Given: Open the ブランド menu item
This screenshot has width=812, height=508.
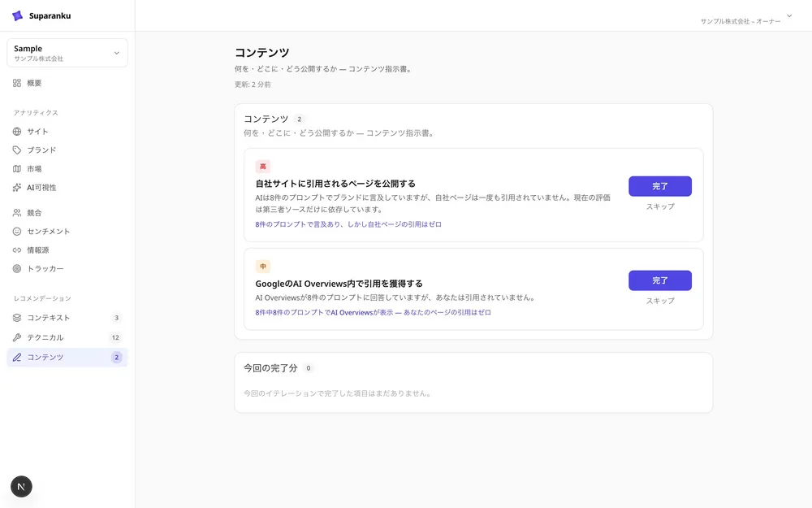Looking at the screenshot, I should (67, 150).
